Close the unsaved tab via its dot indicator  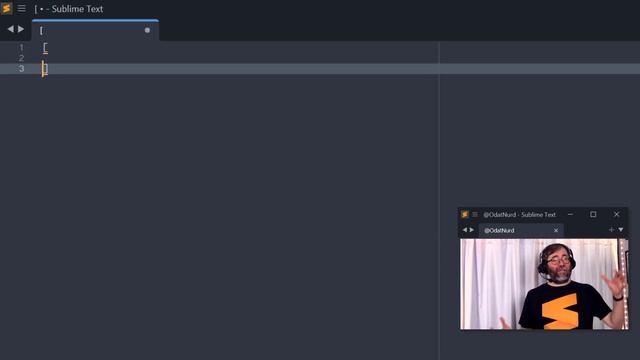tap(147, 30)
